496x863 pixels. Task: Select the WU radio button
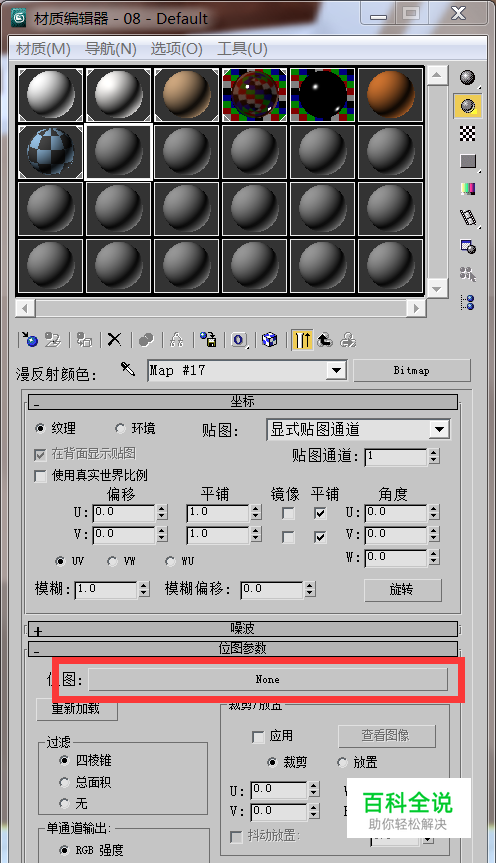pos(170,561)
